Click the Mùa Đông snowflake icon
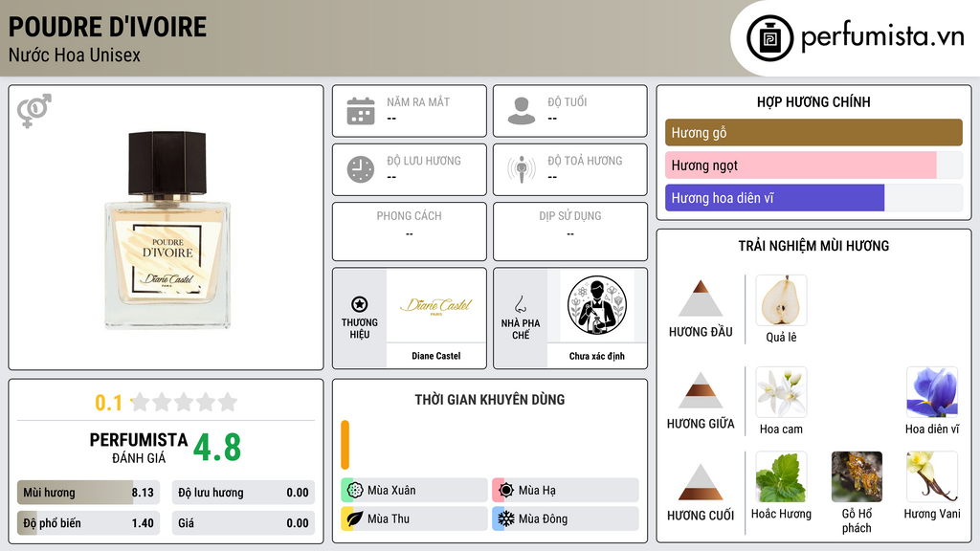 (506, 518)
